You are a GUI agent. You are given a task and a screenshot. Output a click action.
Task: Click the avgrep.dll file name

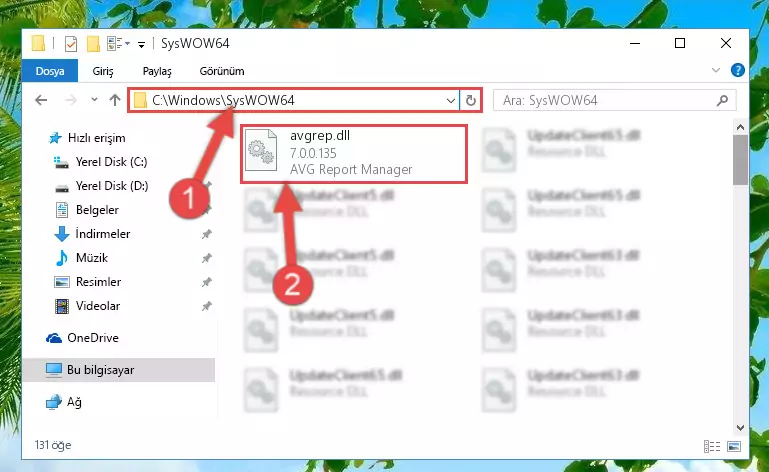(x=320, y=135)
